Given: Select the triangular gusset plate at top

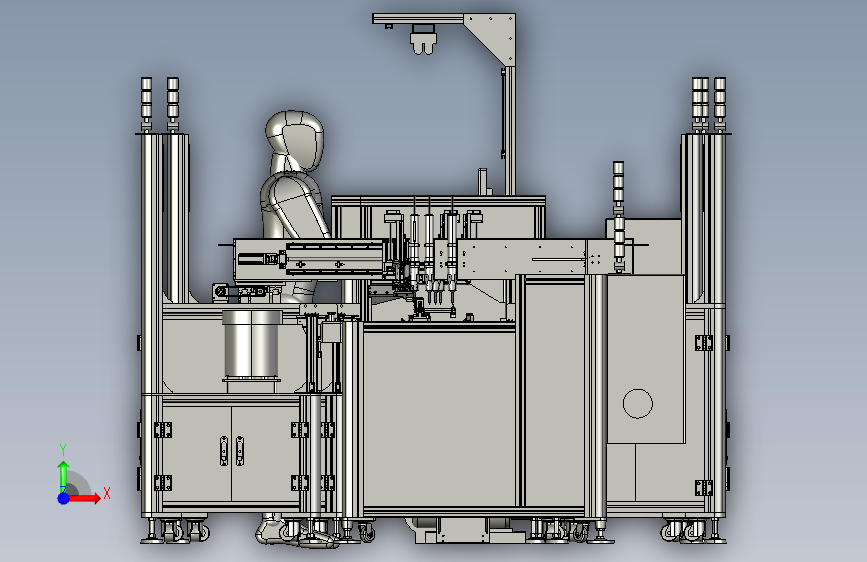Looking at the screenshot, I should (495, 35).
